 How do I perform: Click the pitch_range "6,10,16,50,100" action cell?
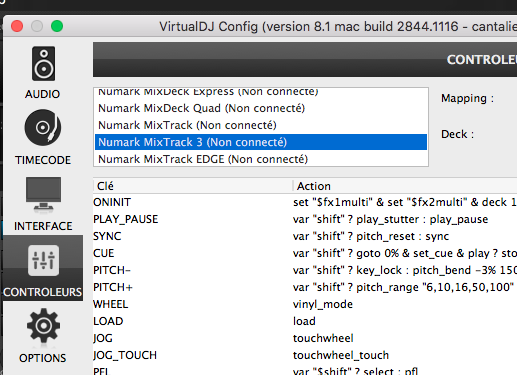[405, 287]
